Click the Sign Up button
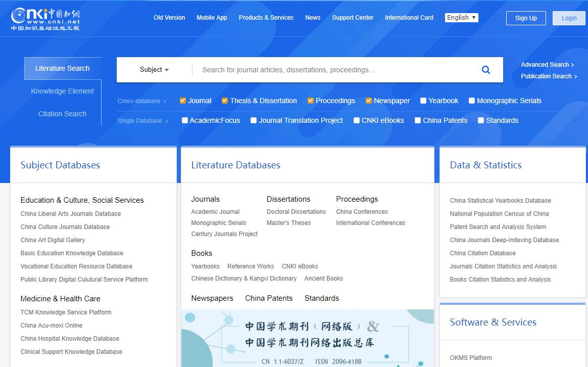This screenshot has width=588, height=367. click(526, 18)
